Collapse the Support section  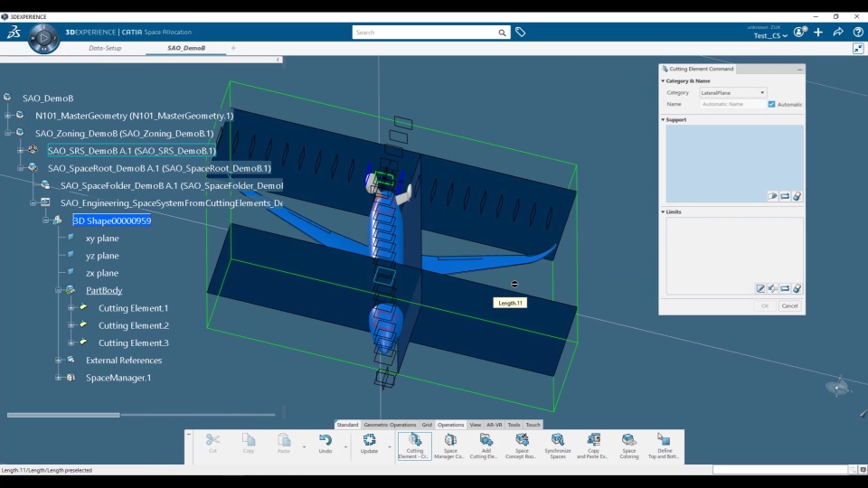tap(663, 119)
